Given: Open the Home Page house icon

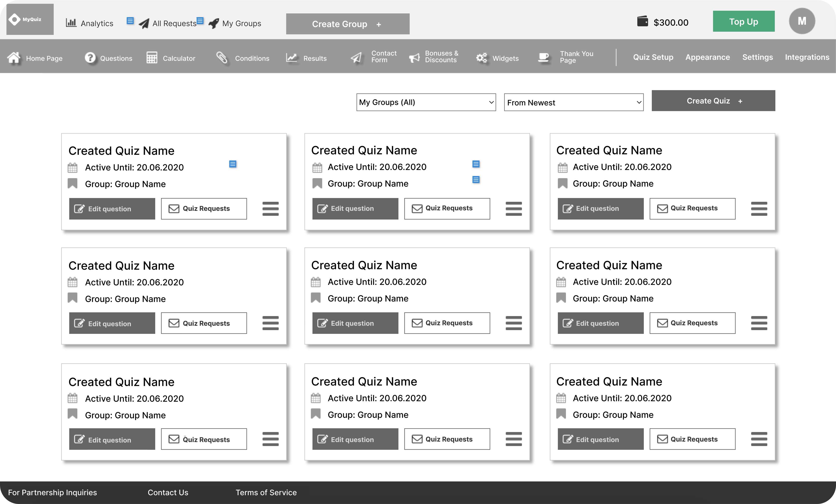Looking at the screenshot, I should click(14, 58).
